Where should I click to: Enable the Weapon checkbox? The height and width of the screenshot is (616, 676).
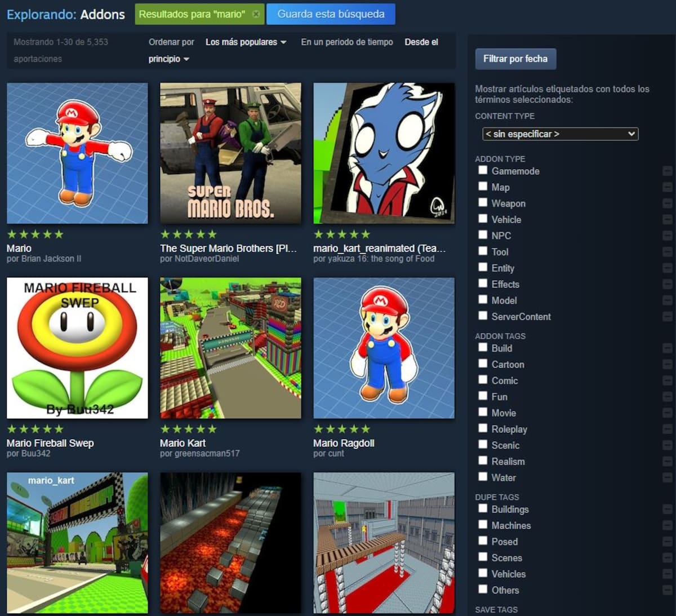click(x=483, y=202)
